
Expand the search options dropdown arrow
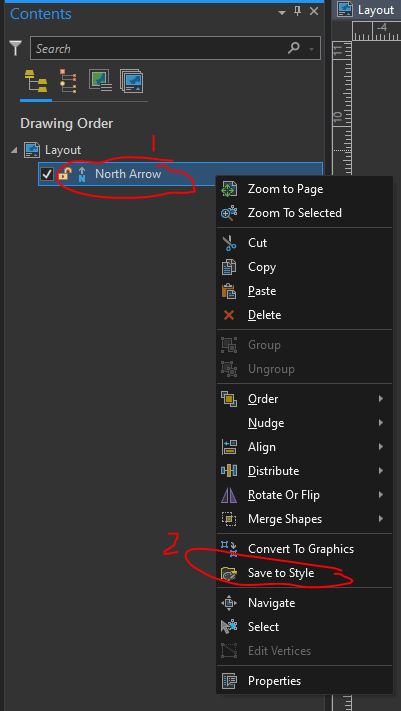pos(312,48)
